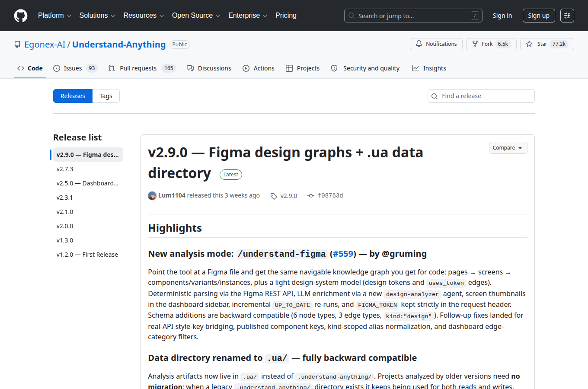Click the Notifications button
The image size is (588, 389).
pyautogui.click(x=436, y=44)
